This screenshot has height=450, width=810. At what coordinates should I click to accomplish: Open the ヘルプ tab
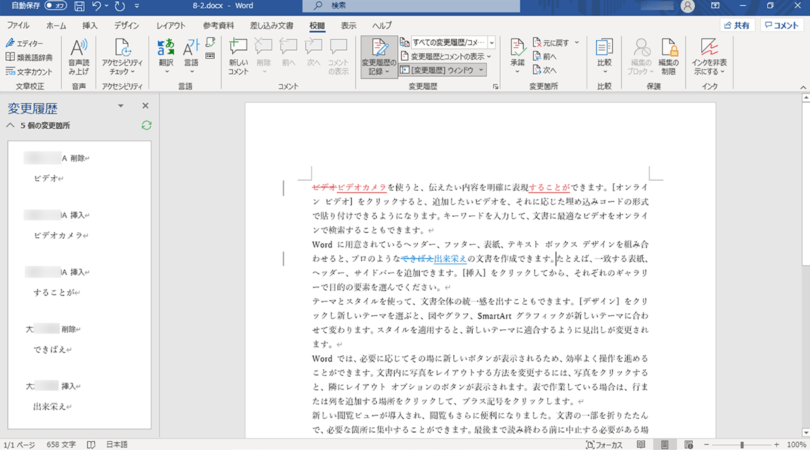tap(382, 25)
